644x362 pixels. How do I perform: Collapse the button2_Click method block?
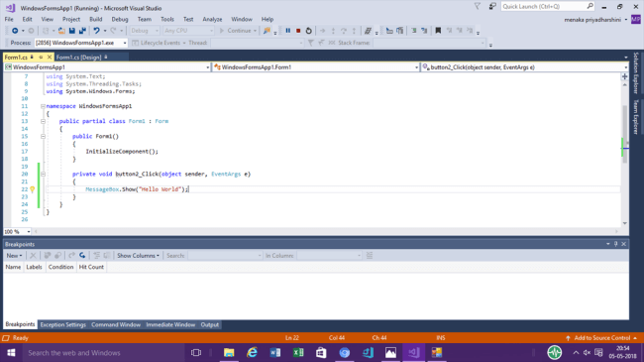coord(43,174)
